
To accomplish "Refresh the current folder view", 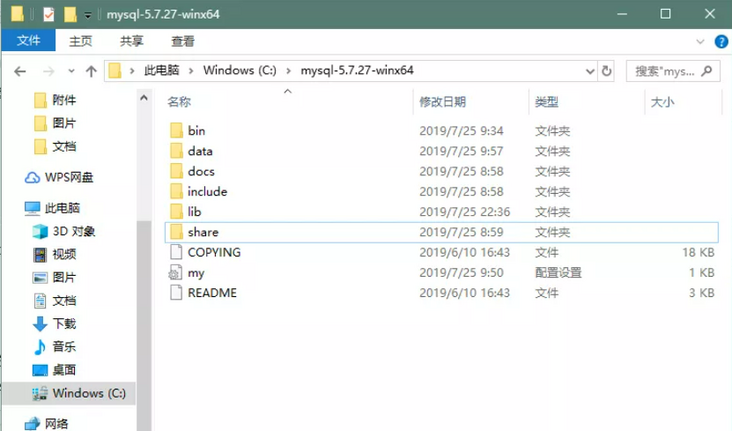I will tap(606, 71).
